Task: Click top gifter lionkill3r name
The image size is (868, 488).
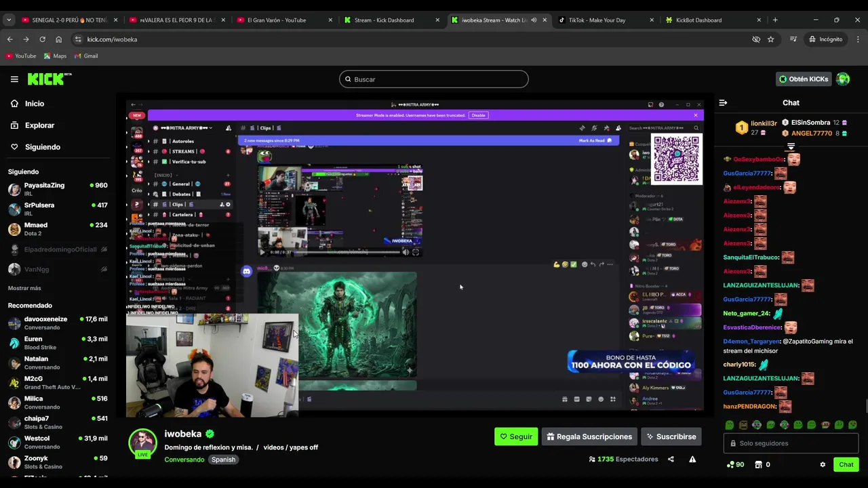Action: [x=764, y=124]
